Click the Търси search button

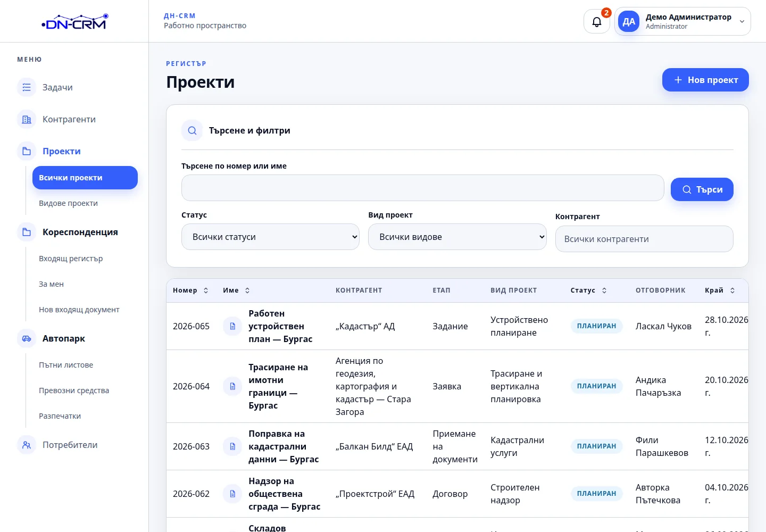(x=702, y=189)
